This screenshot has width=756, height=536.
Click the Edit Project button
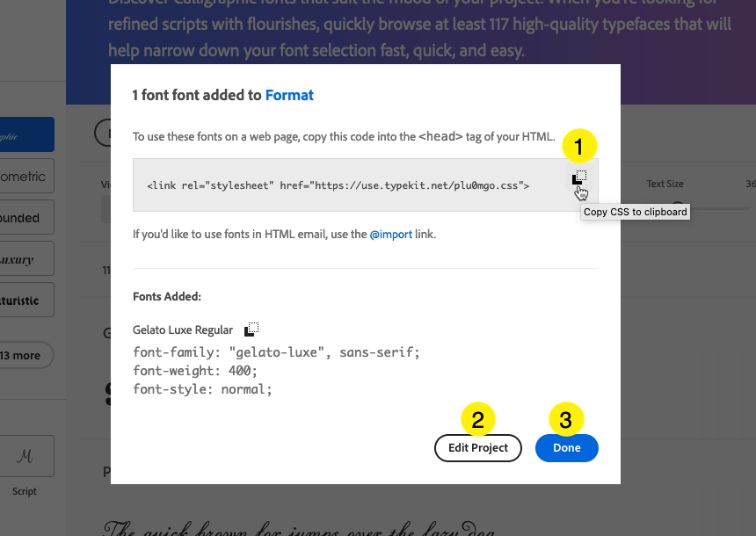click(x=478, y=448)
